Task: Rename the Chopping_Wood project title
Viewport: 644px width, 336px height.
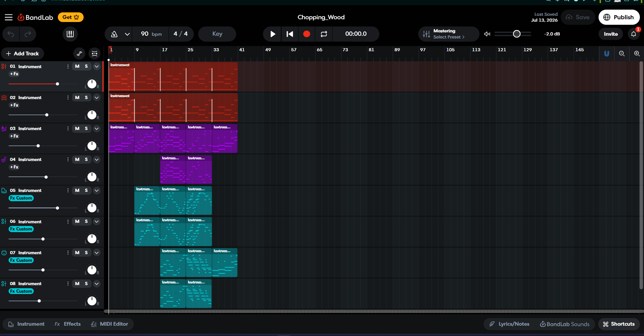Action: tap(321, 17)
